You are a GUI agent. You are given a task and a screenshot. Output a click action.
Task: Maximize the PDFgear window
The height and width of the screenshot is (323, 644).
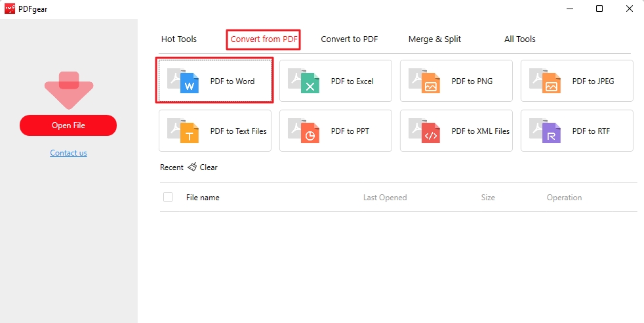point(599,9)
